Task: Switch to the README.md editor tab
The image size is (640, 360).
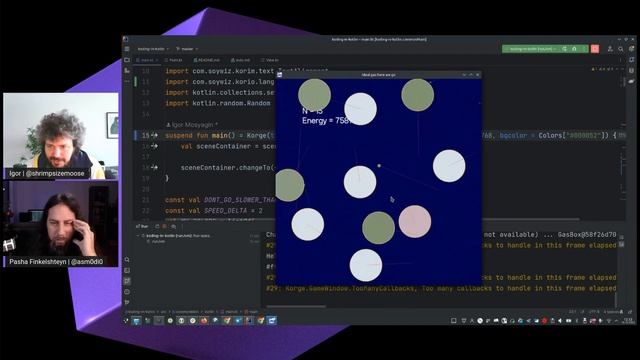Action: pyautogui.click(x=207, y=60)
